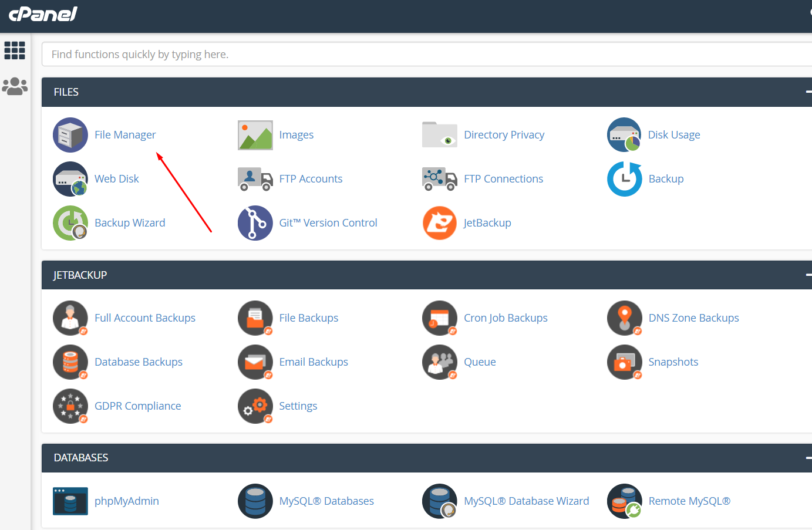Click the GDPR Compliance icon
This screenshot has height=530, width=812.
tap(70, 406)
